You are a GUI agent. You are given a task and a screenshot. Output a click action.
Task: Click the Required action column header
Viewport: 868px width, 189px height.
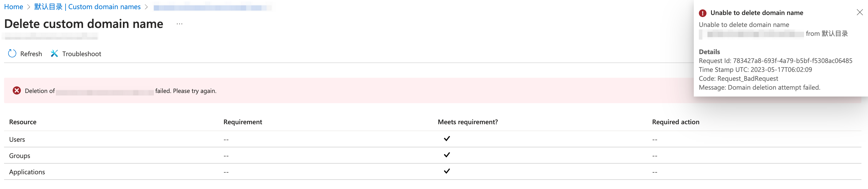[x=676, y=122]
